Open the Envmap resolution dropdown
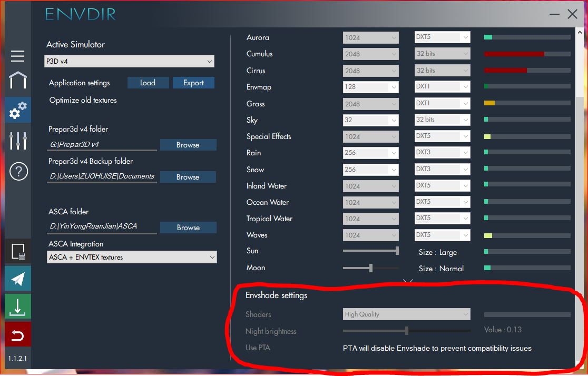The image size is (588, 376). click(x=371, y=87)
